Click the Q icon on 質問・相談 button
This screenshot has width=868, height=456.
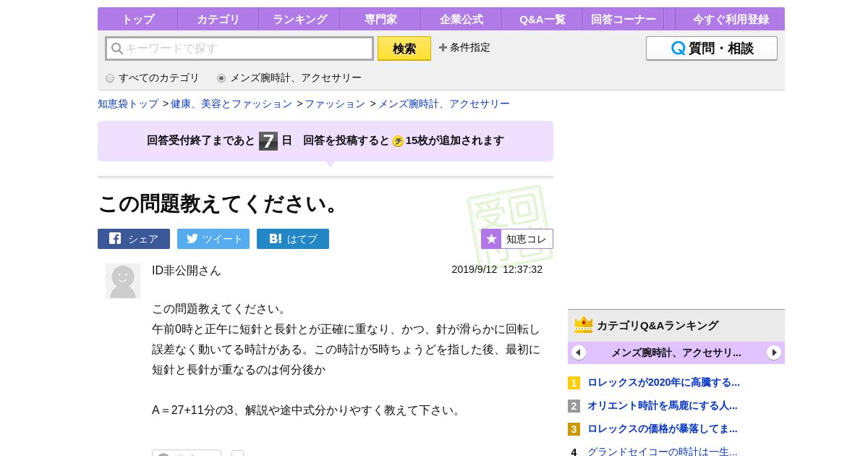pos(678,48)
